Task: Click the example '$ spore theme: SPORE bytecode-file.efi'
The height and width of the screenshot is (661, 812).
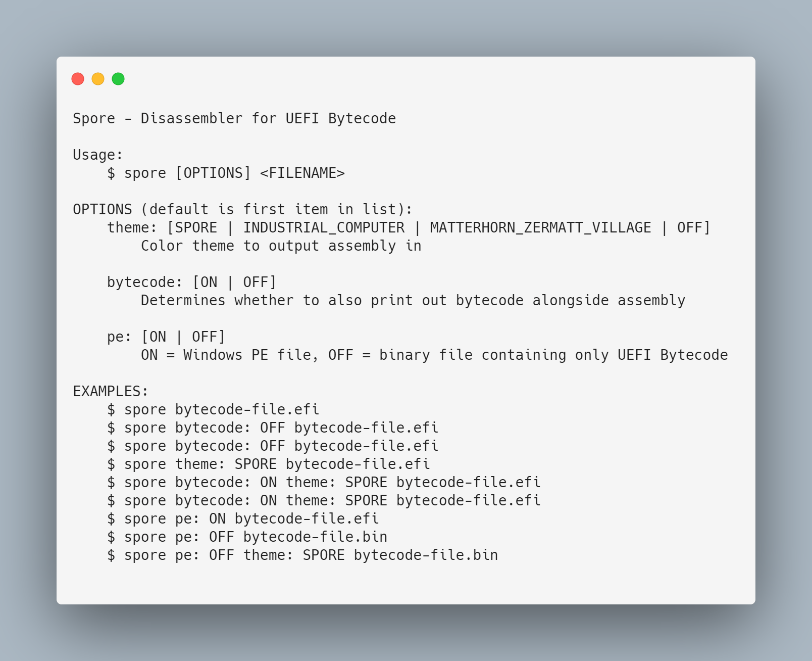Action: (269, 464)
